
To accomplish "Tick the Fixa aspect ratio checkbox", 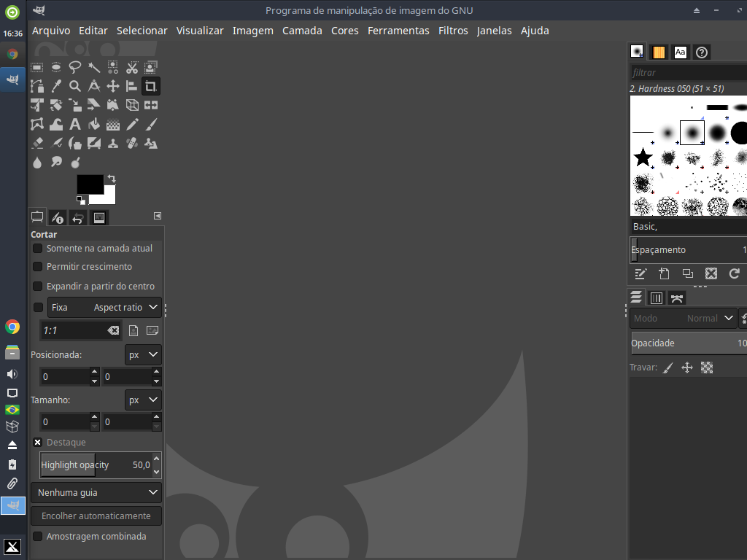I will tap(38, 308).
